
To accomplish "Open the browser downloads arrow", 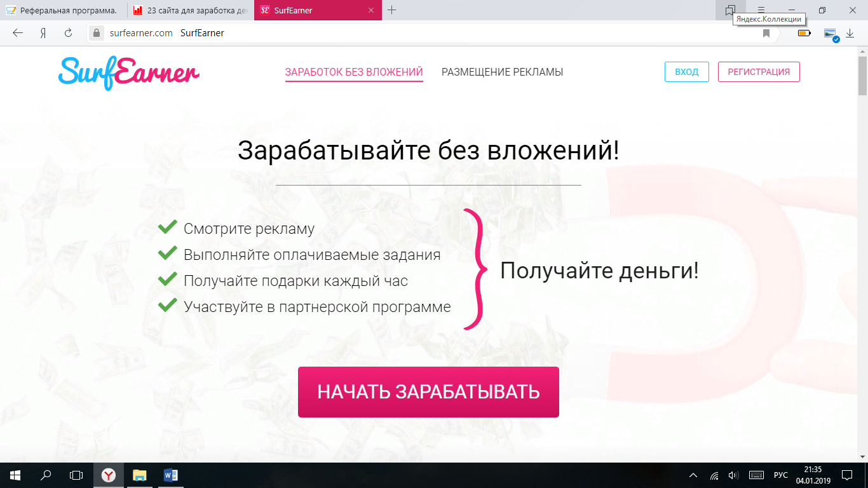I will coord(850,33).
